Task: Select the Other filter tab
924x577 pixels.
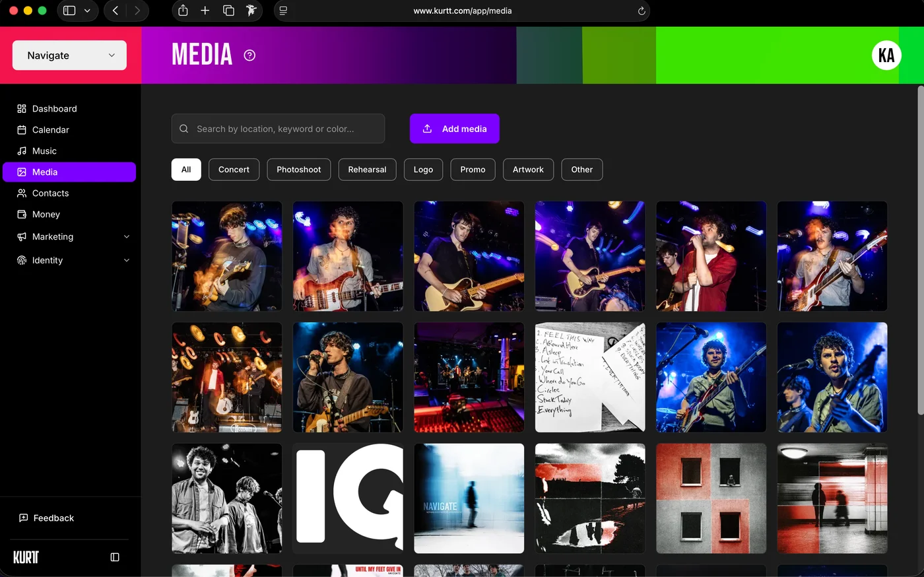Action: 582,170
